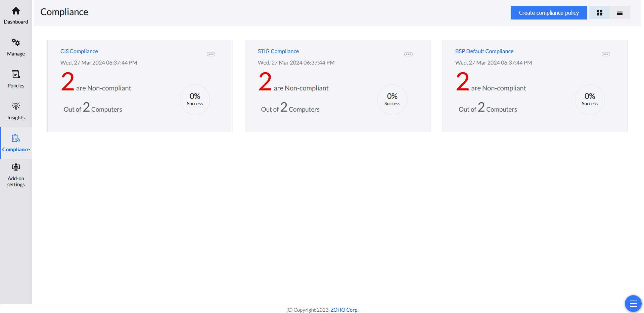Screen dimensions: 644x313
Task: Switch to grid view layout
Action: point(599,13)
